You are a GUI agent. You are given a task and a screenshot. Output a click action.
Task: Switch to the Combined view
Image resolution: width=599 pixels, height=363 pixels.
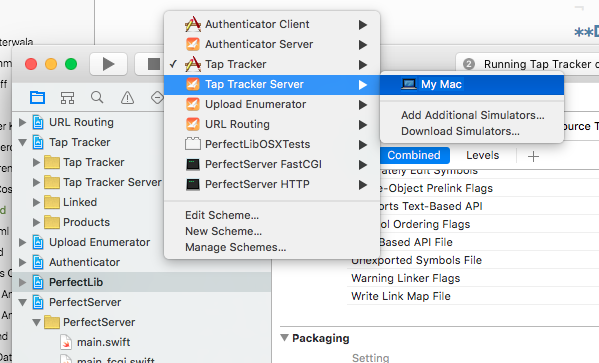tap(414, 155)
